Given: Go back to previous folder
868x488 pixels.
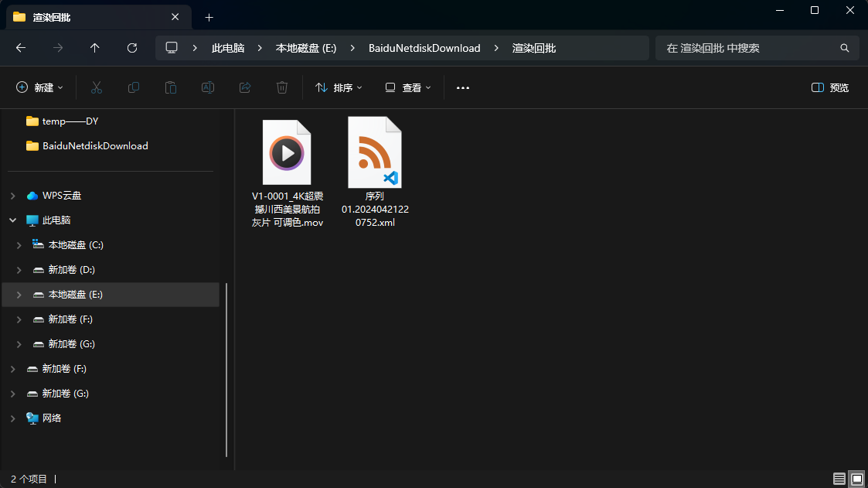Looking at the screenshot, I should click(21, 48).
